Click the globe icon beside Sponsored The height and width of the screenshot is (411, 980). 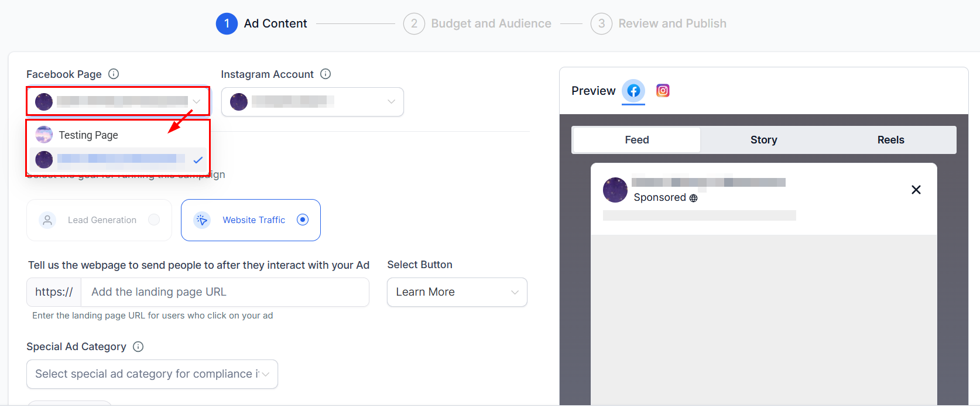tap(693, 198)
